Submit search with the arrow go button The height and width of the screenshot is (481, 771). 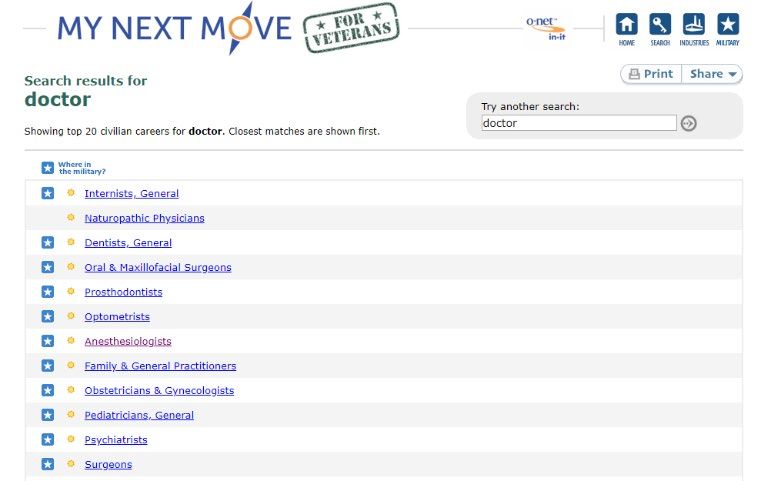click(x=688, y=123)
